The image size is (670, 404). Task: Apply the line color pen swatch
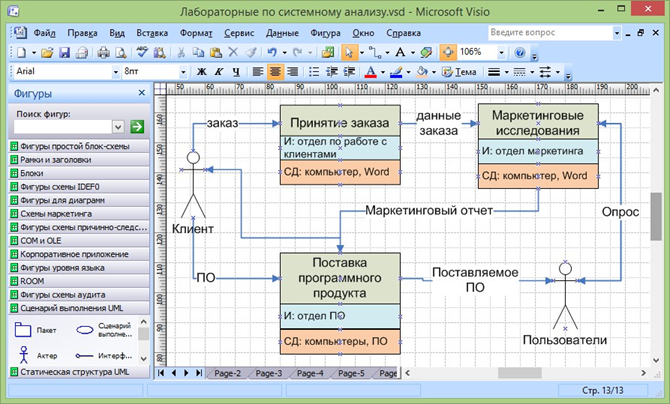(396, 72)
